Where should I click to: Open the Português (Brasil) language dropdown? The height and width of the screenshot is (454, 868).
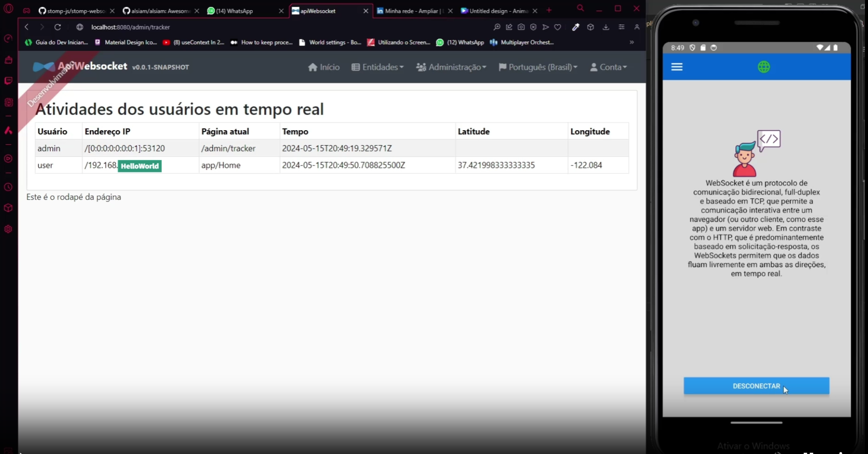tap(538, 67)
